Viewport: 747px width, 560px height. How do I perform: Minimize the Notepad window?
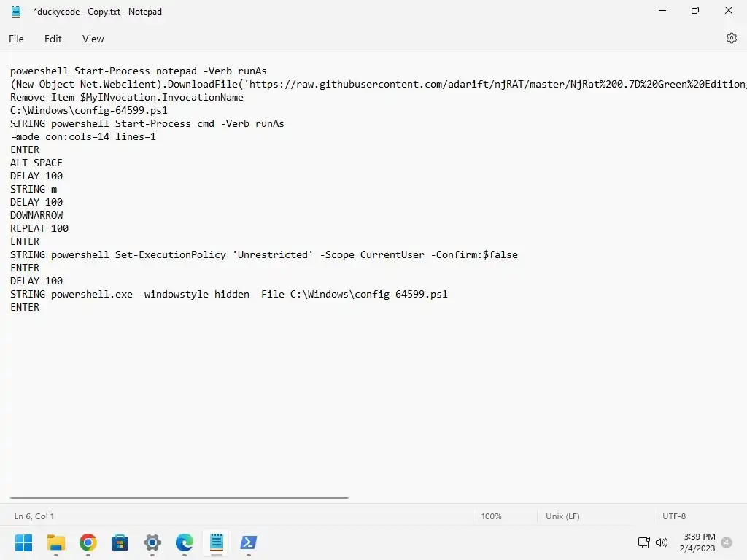[662, 10]
